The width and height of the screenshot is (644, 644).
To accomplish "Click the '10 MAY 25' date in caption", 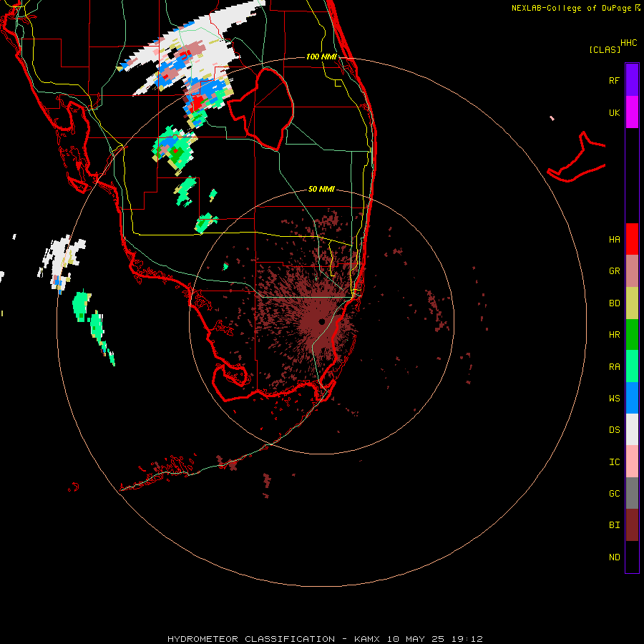I will (x=415, y=639).
